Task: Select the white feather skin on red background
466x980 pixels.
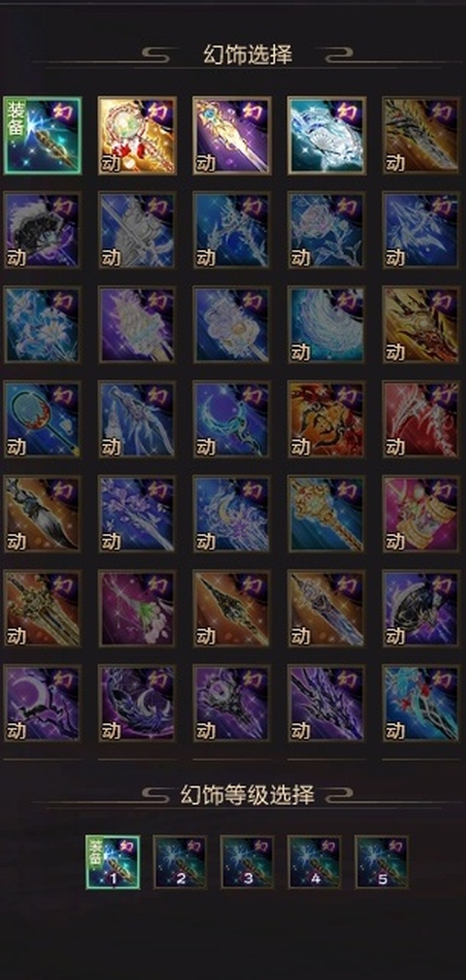Action: 422,420
